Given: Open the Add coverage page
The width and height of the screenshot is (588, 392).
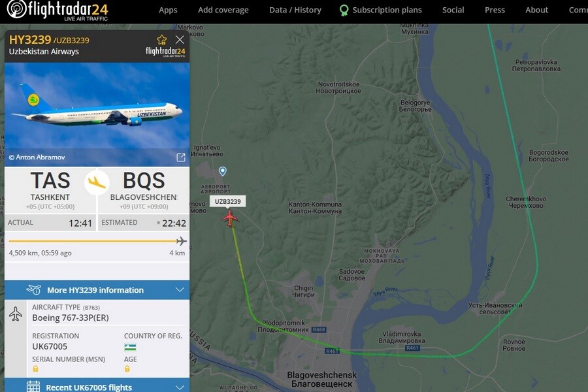Looking at the screenshot, I should click(x=223, y=10).
